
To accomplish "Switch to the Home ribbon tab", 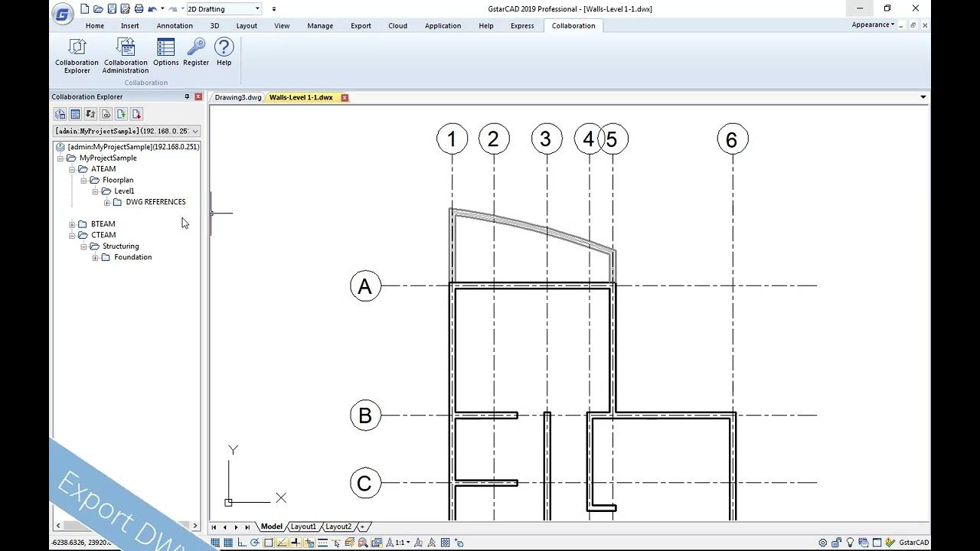I will (95, 25).
